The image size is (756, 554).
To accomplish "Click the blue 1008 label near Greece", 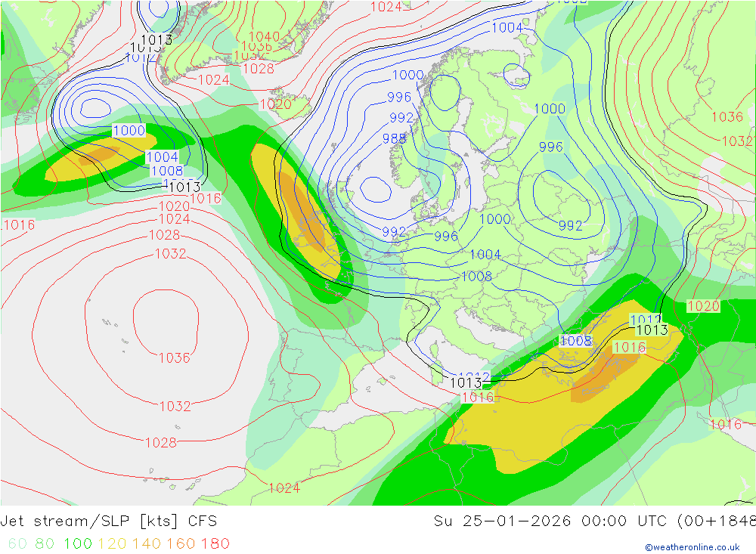I will 575,341.
